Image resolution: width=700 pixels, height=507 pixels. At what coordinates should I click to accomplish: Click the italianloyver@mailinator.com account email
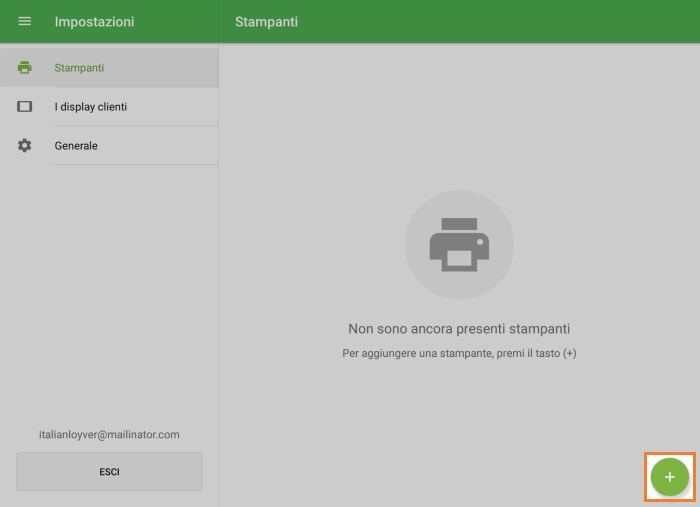(x=109, y=435)
